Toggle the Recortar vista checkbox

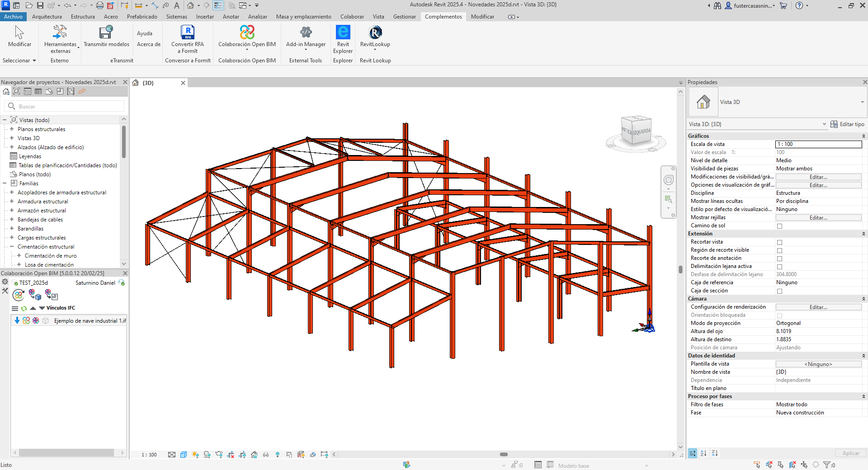tap(779, 242)
